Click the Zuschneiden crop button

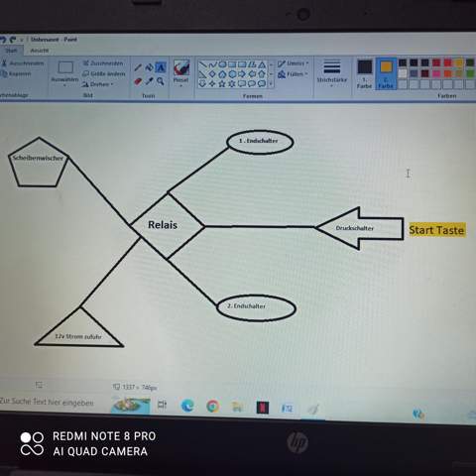click(103, 63)
